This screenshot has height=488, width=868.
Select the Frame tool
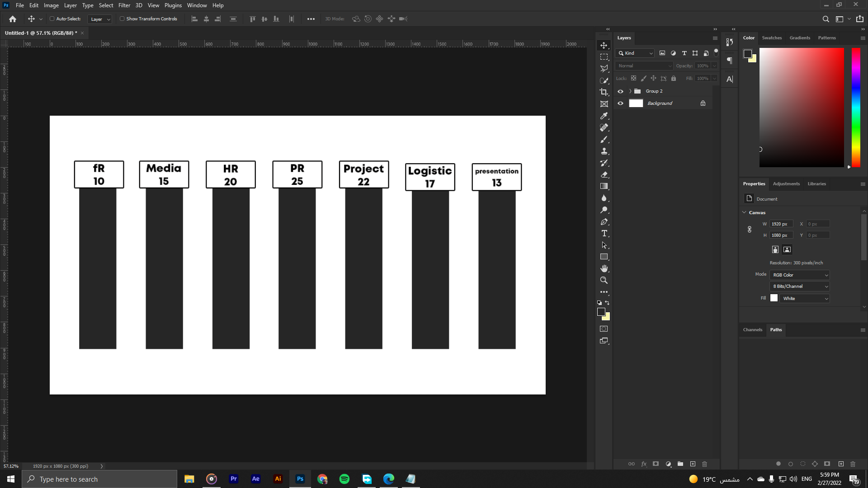pos(604,104)
